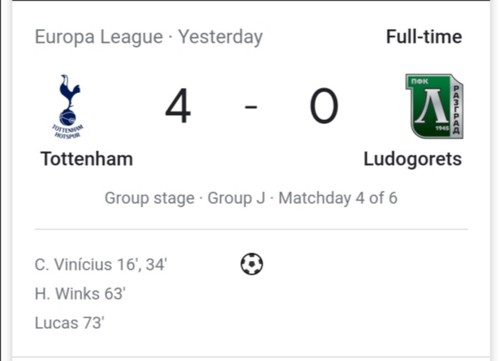Click Tottenham's score of 4

click(x=178, y=106)
